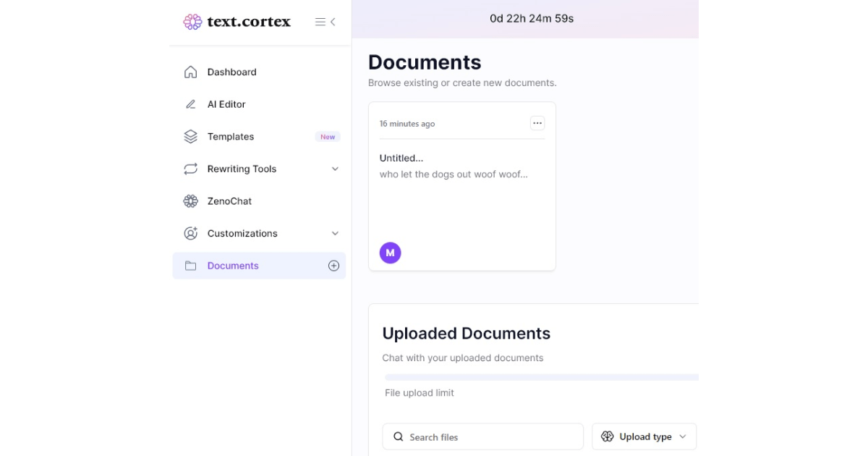Open the three-dots menu on Untitled document card
The image size is (868, 456).
pyautogui.click(x=537, y=123)
